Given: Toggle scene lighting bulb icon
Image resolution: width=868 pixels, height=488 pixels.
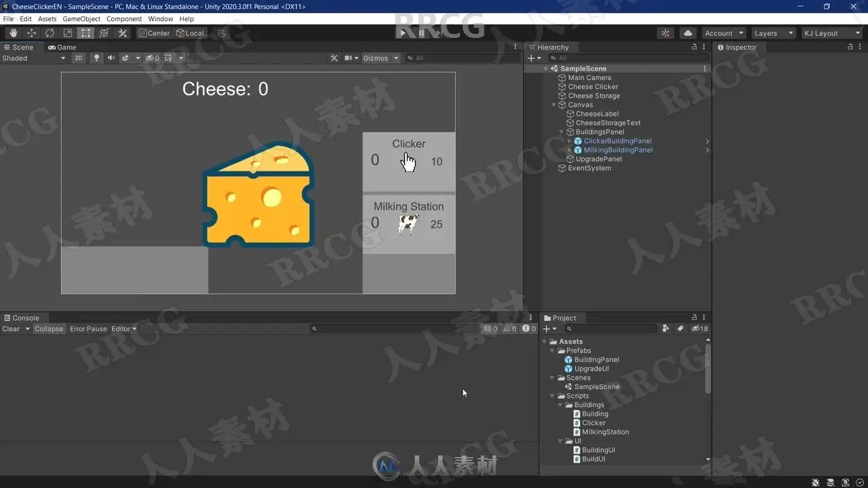Looking at the screenshot, I should pos(96,58).
